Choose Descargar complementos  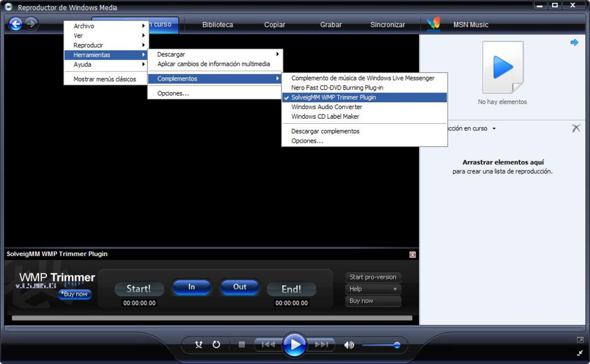[x=365, y=131]
